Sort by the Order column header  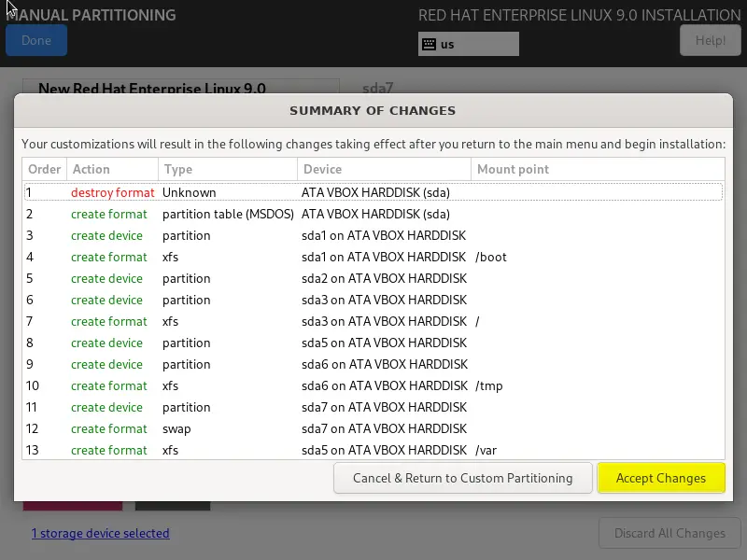click(x=44, y=169)
